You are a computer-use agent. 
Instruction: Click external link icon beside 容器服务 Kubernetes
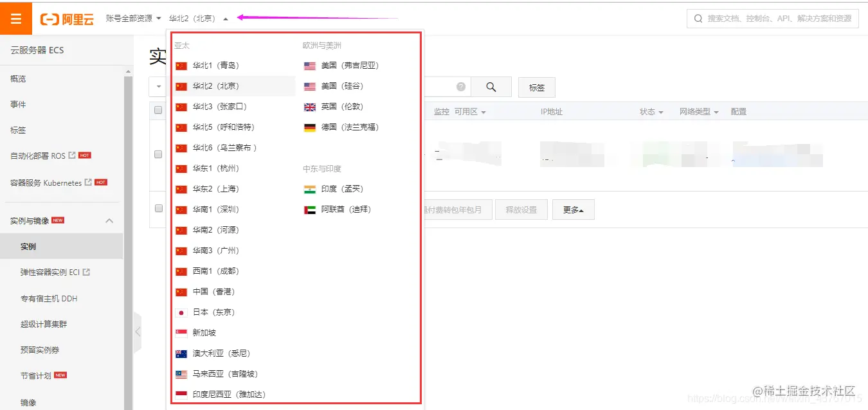[88, 183]
